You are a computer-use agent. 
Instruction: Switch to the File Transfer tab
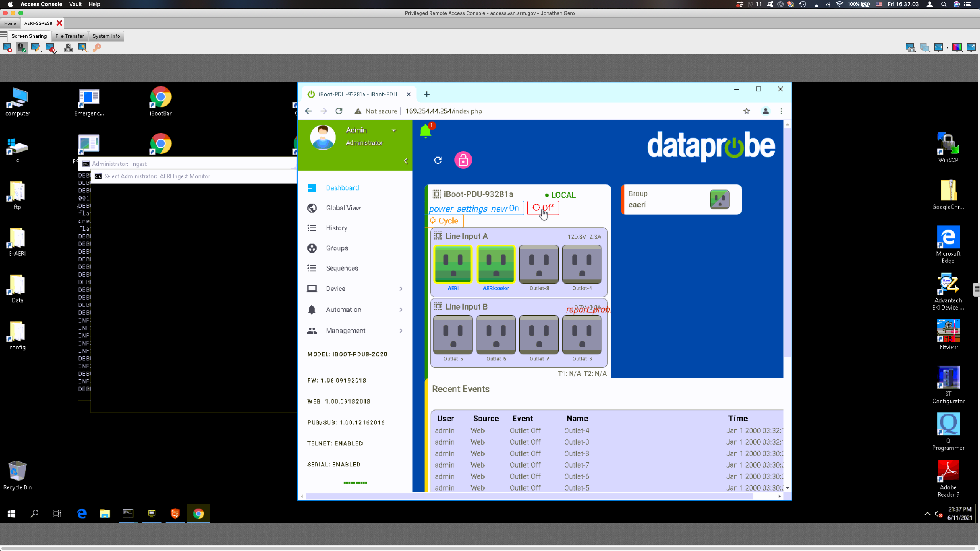tap(69, 36)
